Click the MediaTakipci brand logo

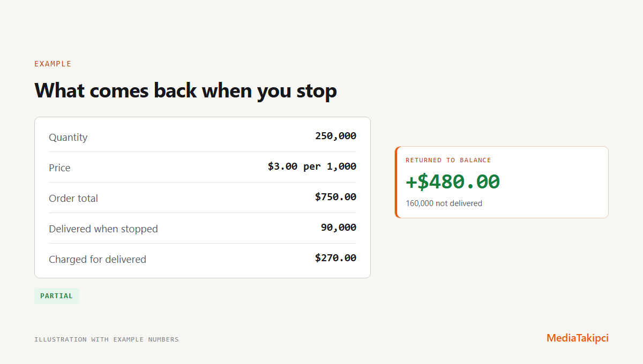578,338
